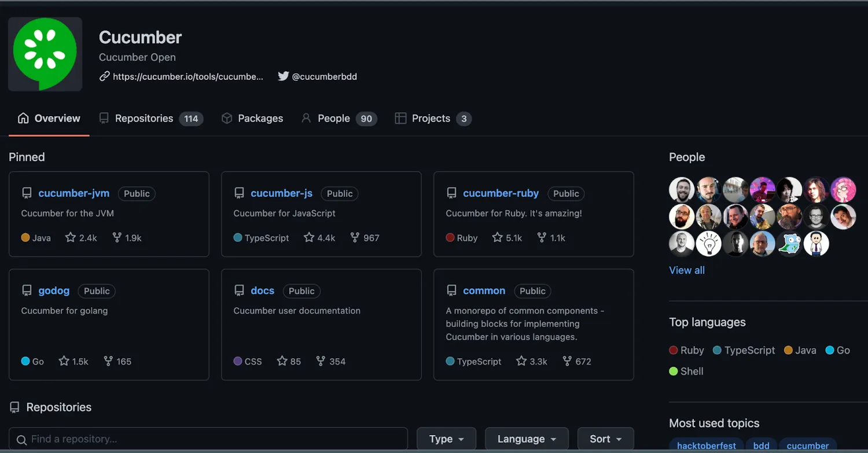Click the fork icon on cucumber-jvm card

(x=117, y=238)
